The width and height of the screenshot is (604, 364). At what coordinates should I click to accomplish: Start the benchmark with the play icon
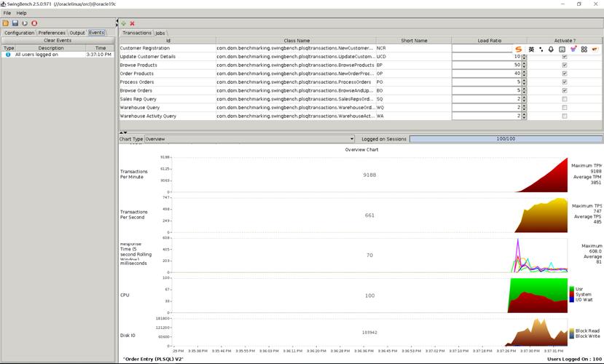pyautogui.click(x=25, y=23)
